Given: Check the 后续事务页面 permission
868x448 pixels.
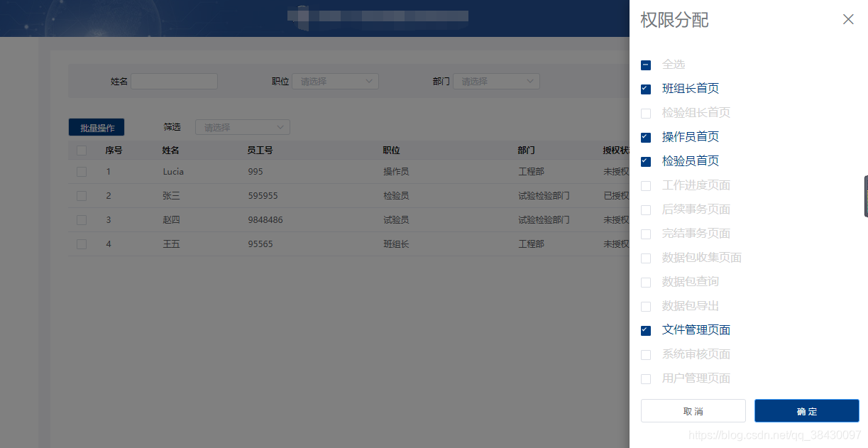Looking at the screenshot, I should point(645,209).
